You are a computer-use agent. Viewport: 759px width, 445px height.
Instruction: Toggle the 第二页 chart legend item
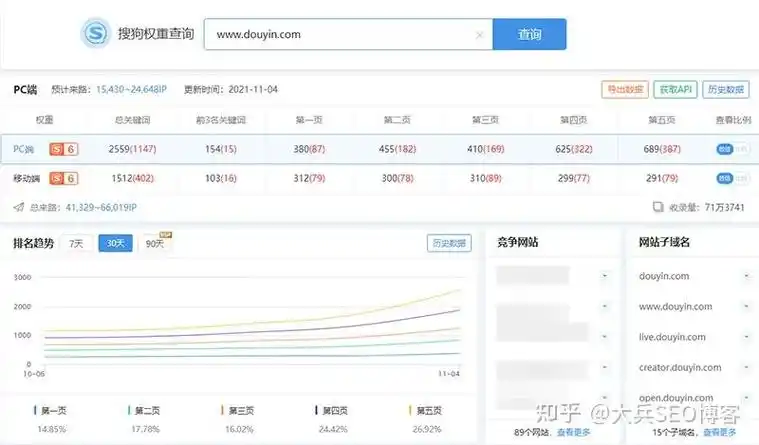pos(144,411)
